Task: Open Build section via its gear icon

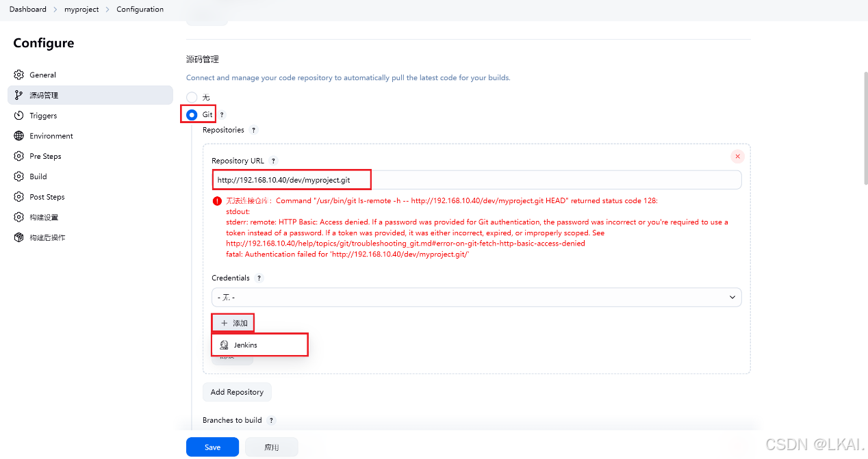Action: tap(18, 176)
